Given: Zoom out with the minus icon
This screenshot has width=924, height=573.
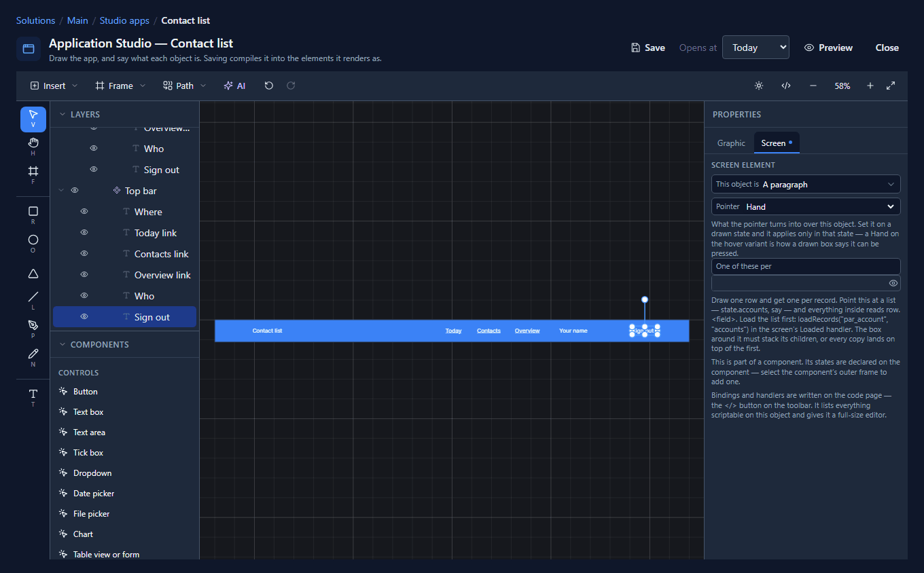Looking at the screenshot, I should (x=813, y=86).
